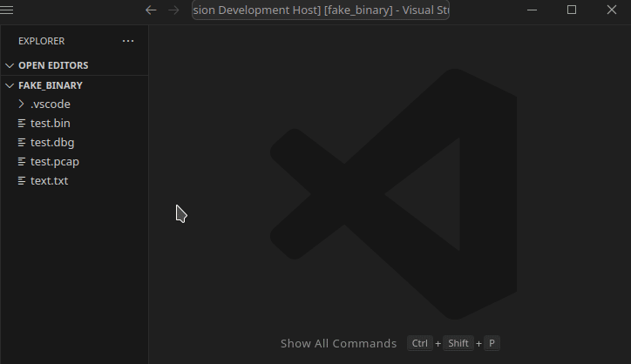Open Explorer views and more actions menu
Screen dimensions: 631x364
[128, 41]
